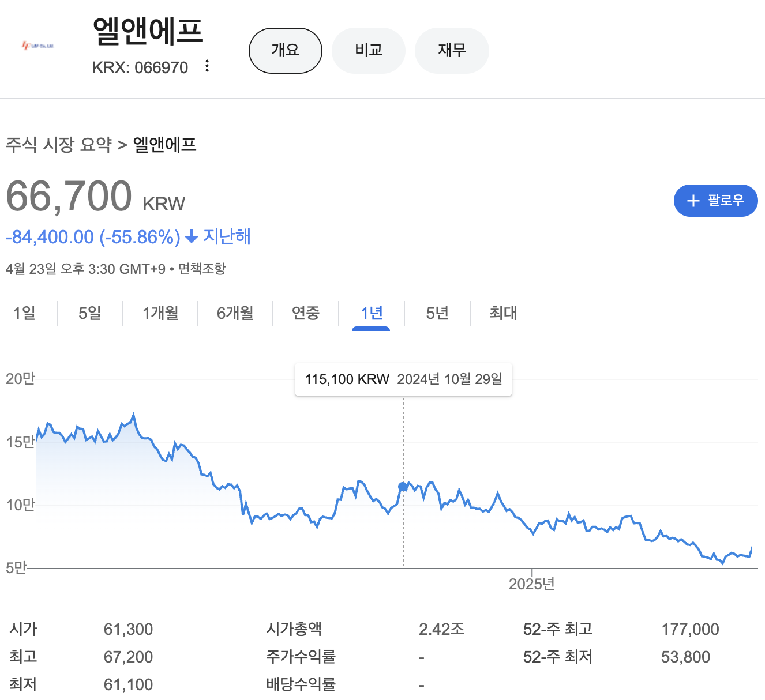Click the 엘앤에프 breadcrumb item

[165, 144]
